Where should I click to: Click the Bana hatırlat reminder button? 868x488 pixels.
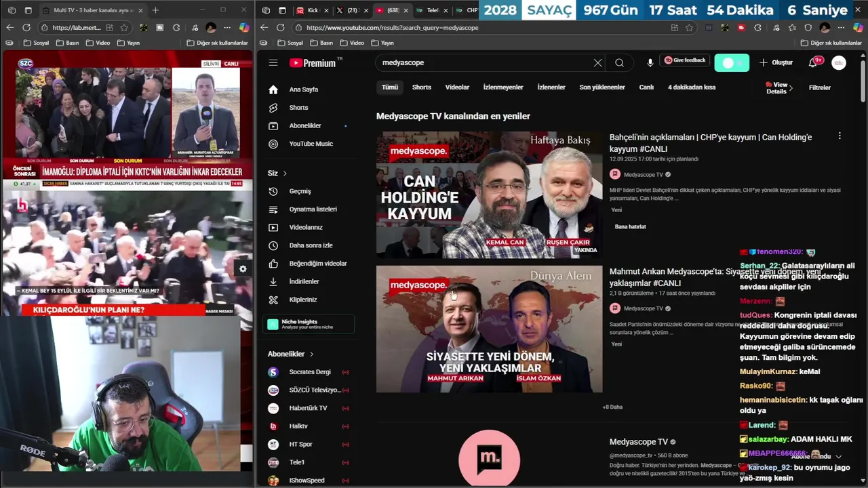click(630, 226)
